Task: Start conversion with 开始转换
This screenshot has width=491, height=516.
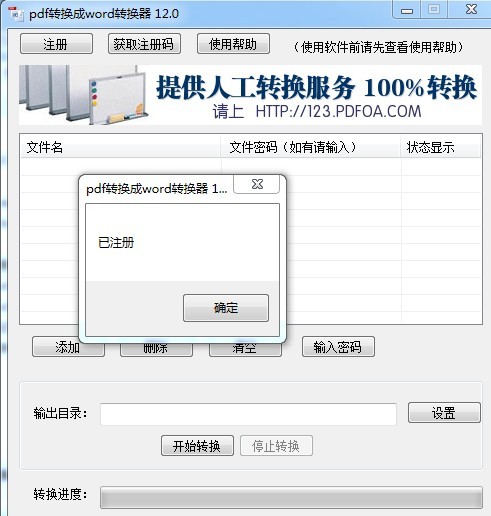Action: (x=197, y=445)
